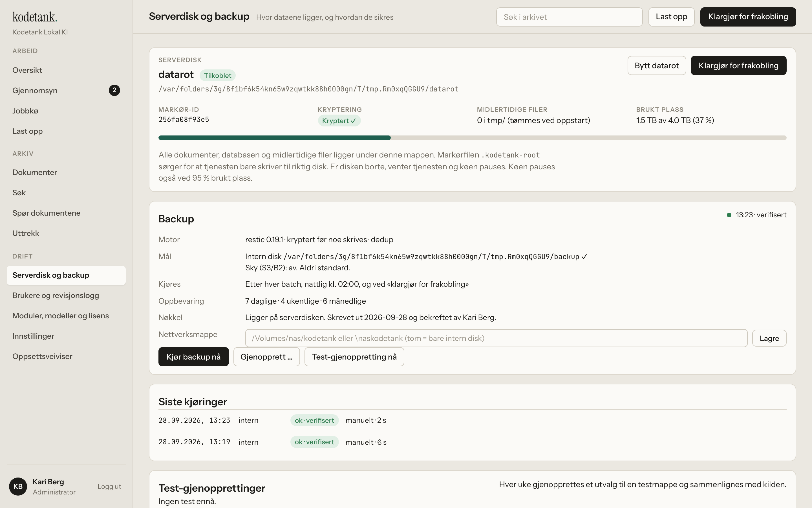Open Oversikt in the sidebar
Viewport: 812px width, 508px height.
click(66, 70)
